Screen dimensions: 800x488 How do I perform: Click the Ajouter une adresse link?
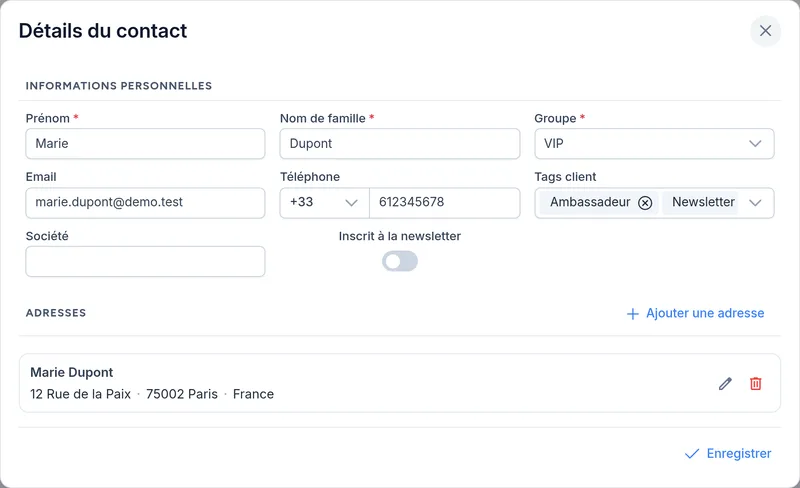point(695,313)
